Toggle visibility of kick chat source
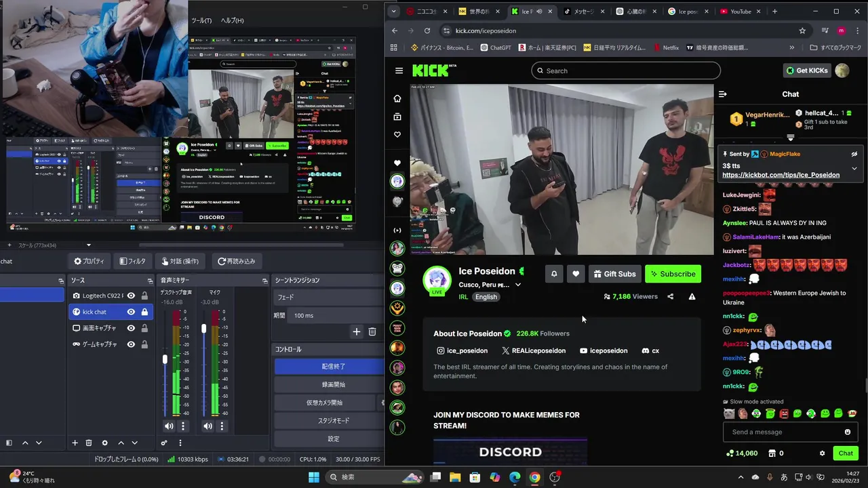 pos(131,312)
